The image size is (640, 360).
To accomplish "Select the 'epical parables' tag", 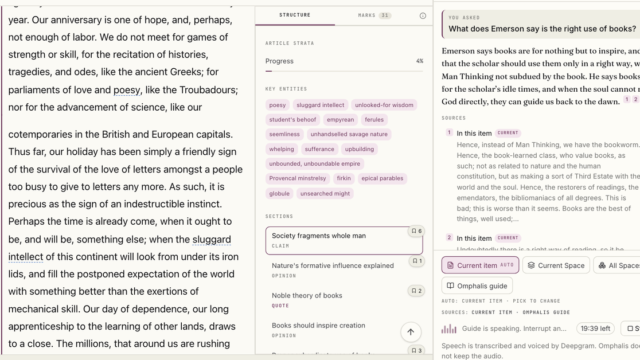I will [x=382, y=178].
